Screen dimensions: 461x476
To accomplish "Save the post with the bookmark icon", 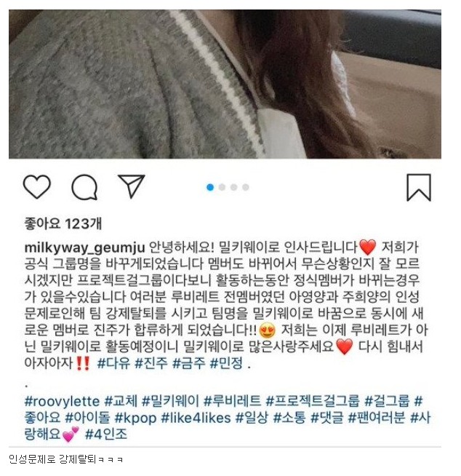I will [x=419, y=187].
